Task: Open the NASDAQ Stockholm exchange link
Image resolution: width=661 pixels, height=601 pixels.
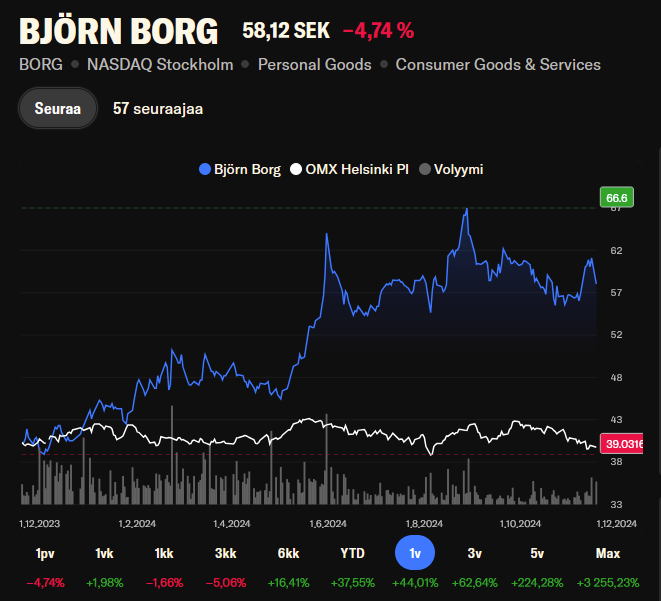Action: coord(160,64)
